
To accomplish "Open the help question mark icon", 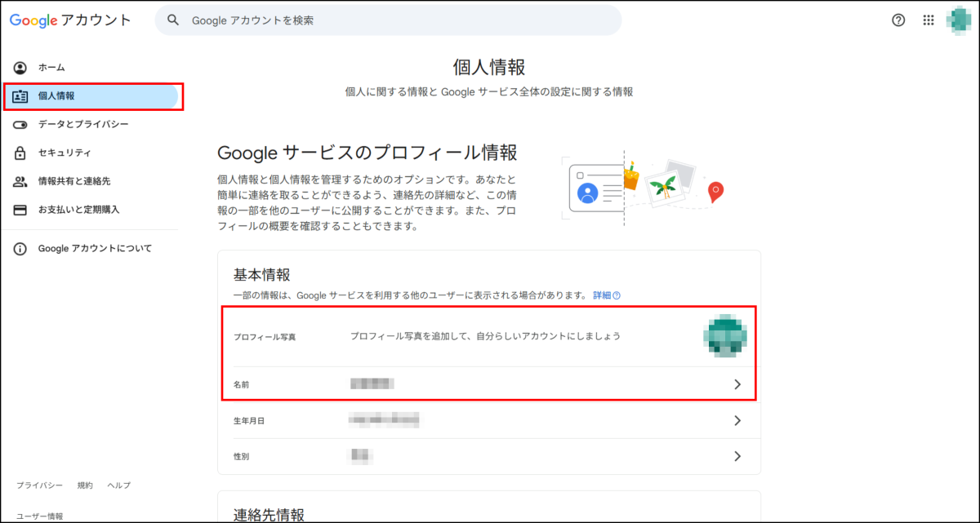I will [898, 20].
